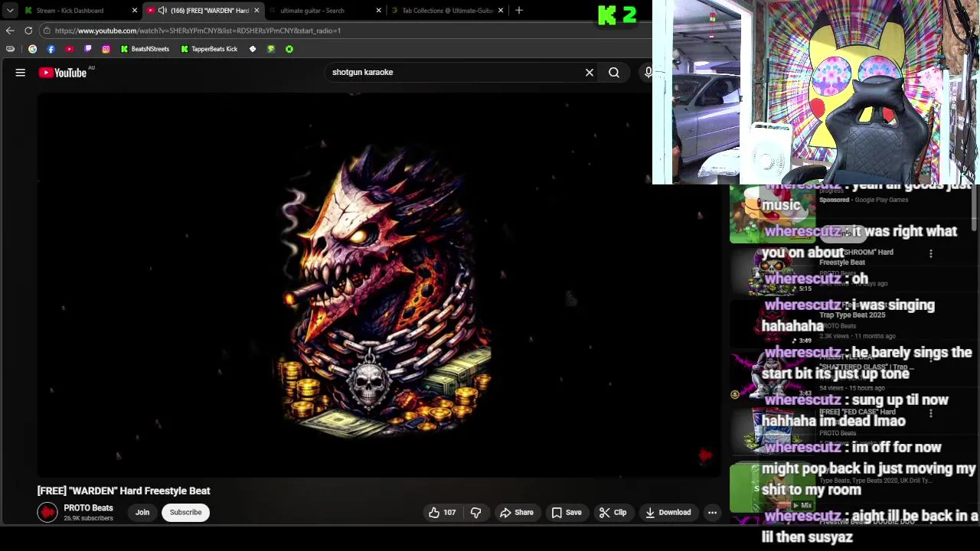
Task: Open the green Mix playlist thumbnail
Action: 773,487
